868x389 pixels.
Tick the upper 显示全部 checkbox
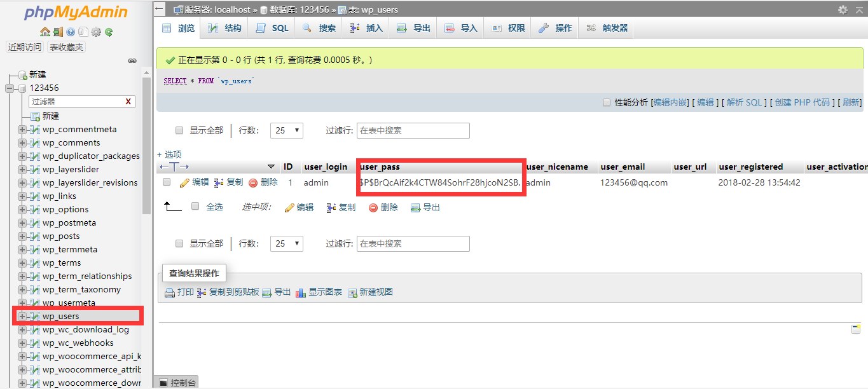click(x=179, y=130)
